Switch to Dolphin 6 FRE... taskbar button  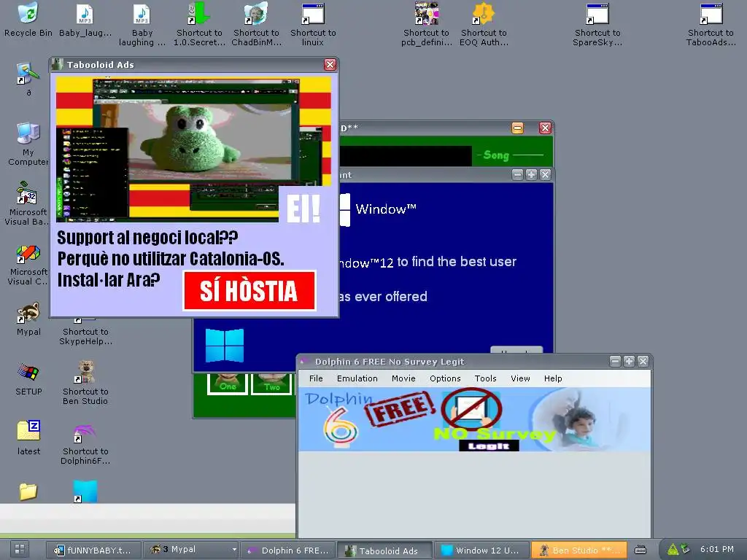point(288,550)
